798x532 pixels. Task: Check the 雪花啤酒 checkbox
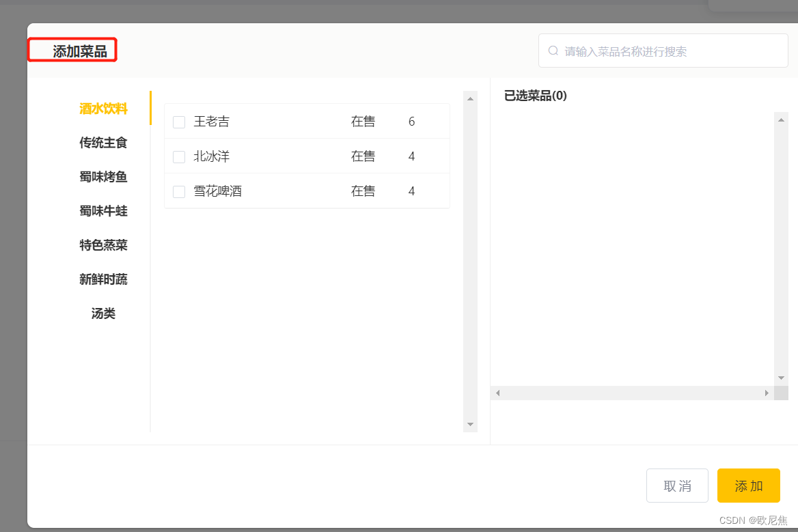178,191
